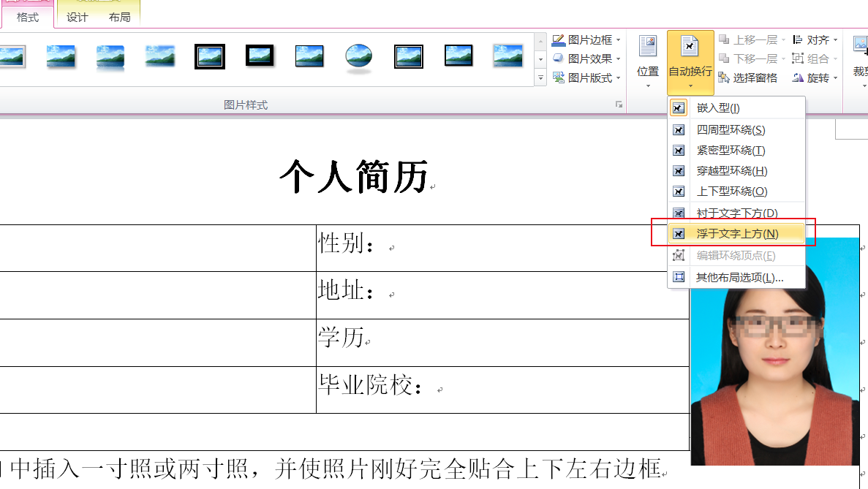The image size is (868, 489).
Task: Click the 对齐 align icon
Action: pos(798,39)
